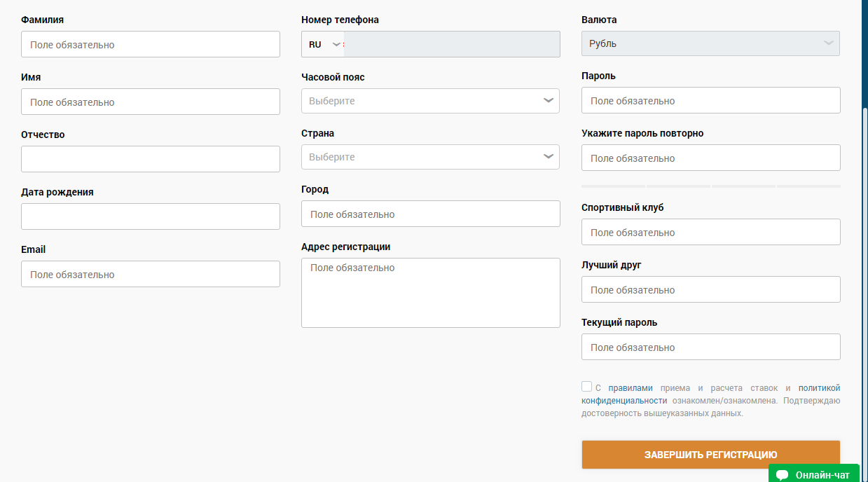This screenshot has height=482, width=868.
Task: Click the Пароль input field
Action: tap(711, 100)
